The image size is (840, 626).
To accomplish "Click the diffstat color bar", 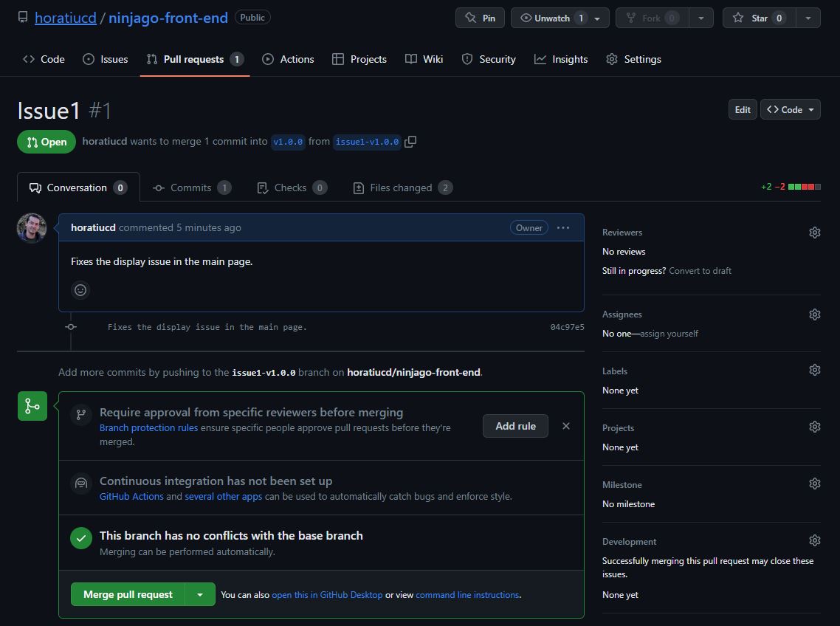I will (x=804, y=187).
